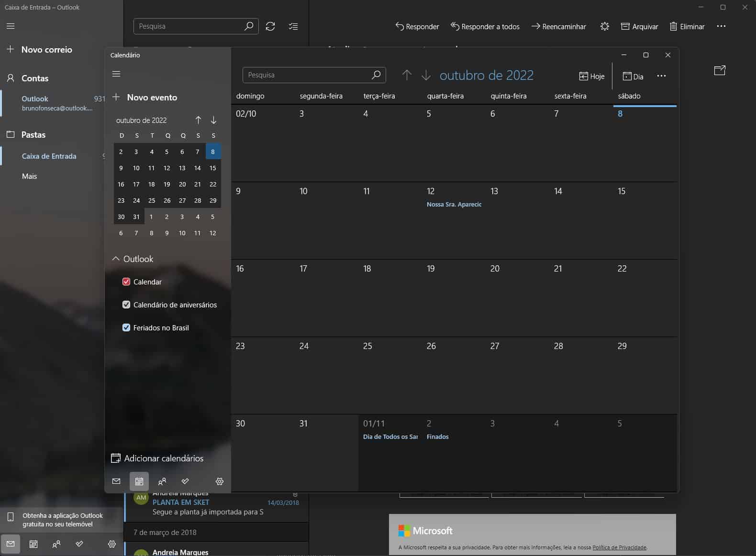Switch to Dia view
756x556 pixels.
point(633,76)
